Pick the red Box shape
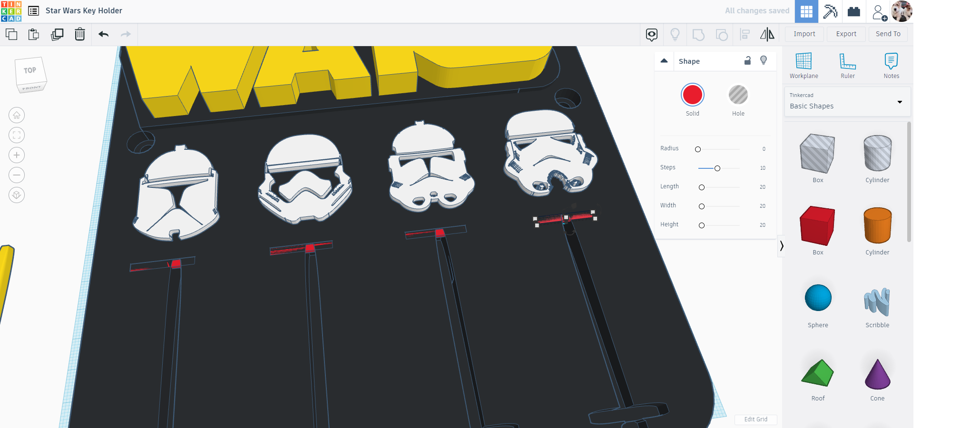Image resolution: width=980 pixels, height=428 pixels. [818, 225]
